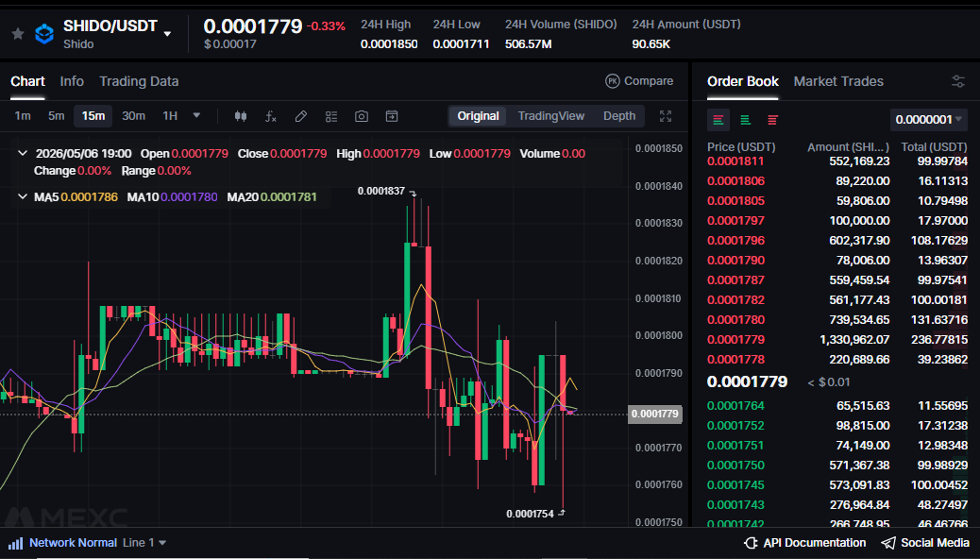
Task: Select the pencil drawing tool
Action: [x=300, y=116]
